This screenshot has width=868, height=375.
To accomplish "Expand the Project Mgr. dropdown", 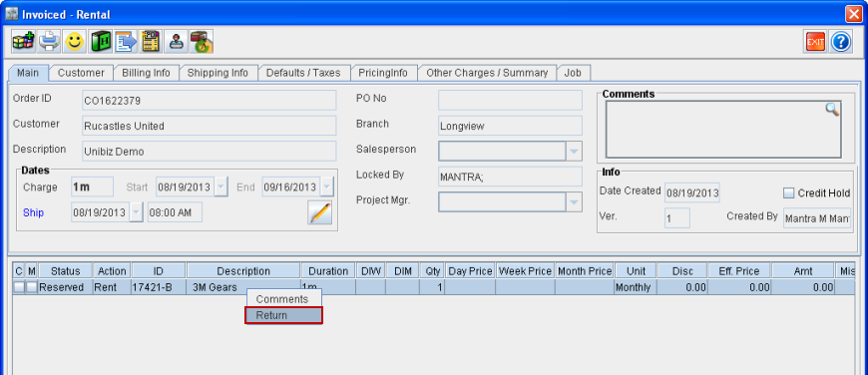I will [574, 202].
